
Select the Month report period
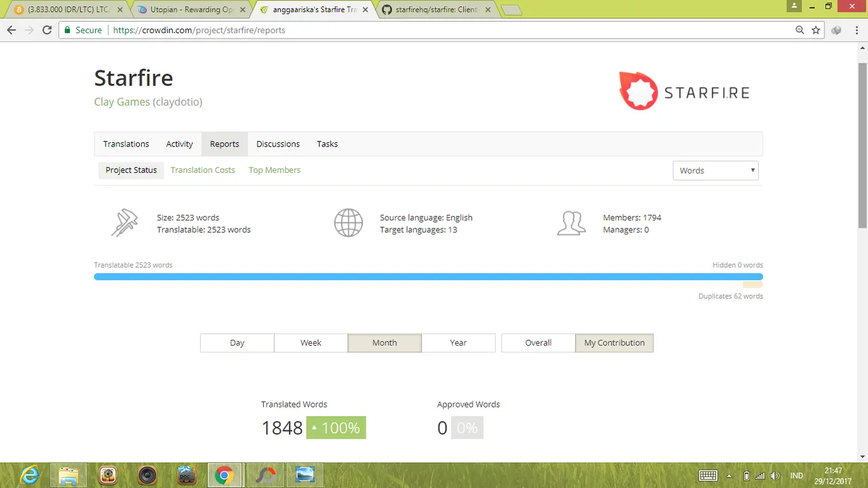(x=384, y=343)
